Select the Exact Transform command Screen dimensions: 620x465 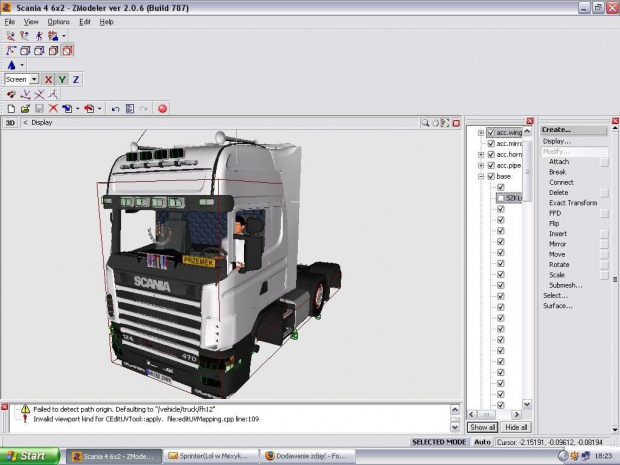(573, 203)
